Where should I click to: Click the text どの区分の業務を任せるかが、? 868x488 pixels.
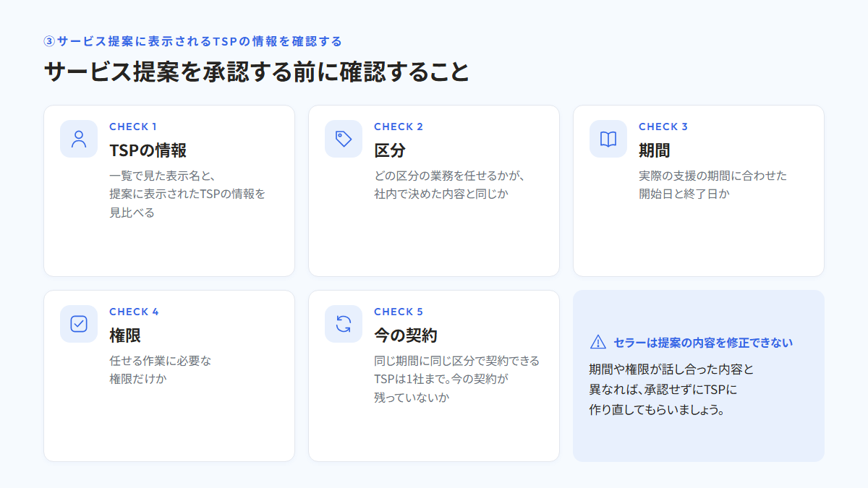click(449, 176)
